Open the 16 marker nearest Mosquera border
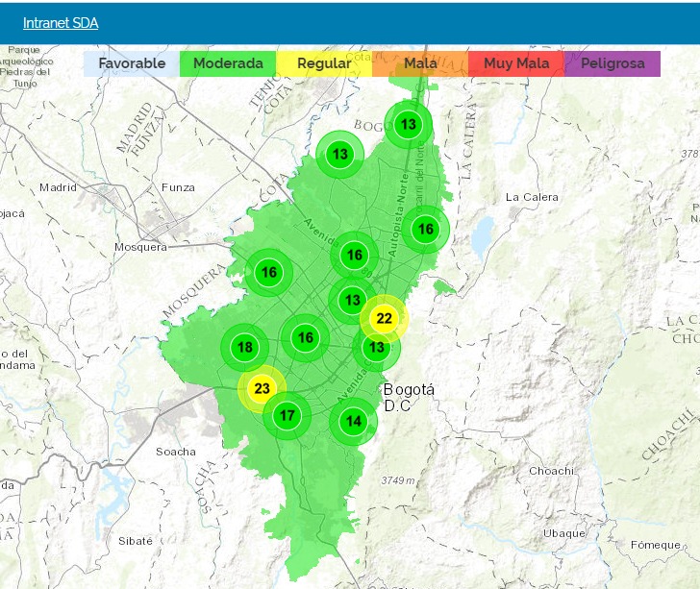Viewport: 700px width, 589px height. pos(269,272)
